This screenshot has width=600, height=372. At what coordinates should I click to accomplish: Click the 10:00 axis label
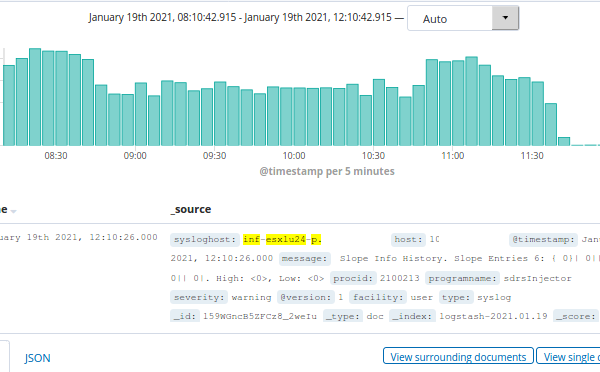point(294,156)
